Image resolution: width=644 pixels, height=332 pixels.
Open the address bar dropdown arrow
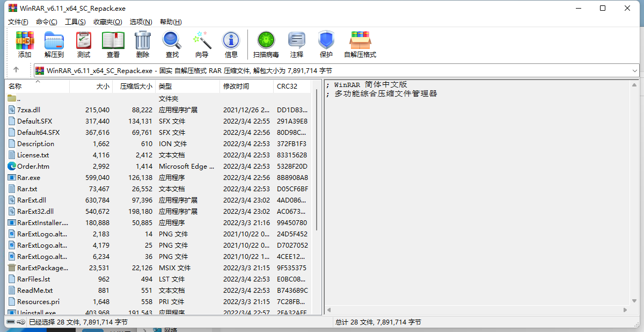coord(635,70)
